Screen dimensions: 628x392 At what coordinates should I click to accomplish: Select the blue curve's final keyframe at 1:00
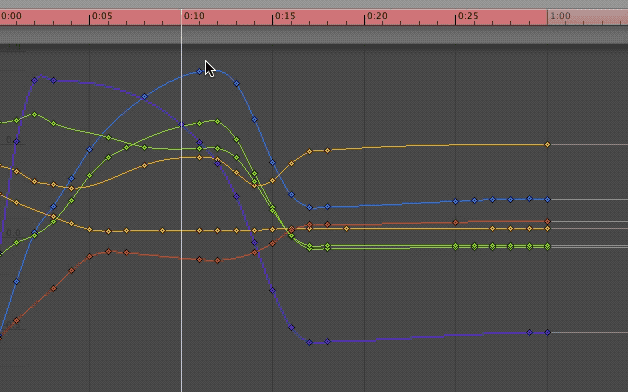coord(547,199)
